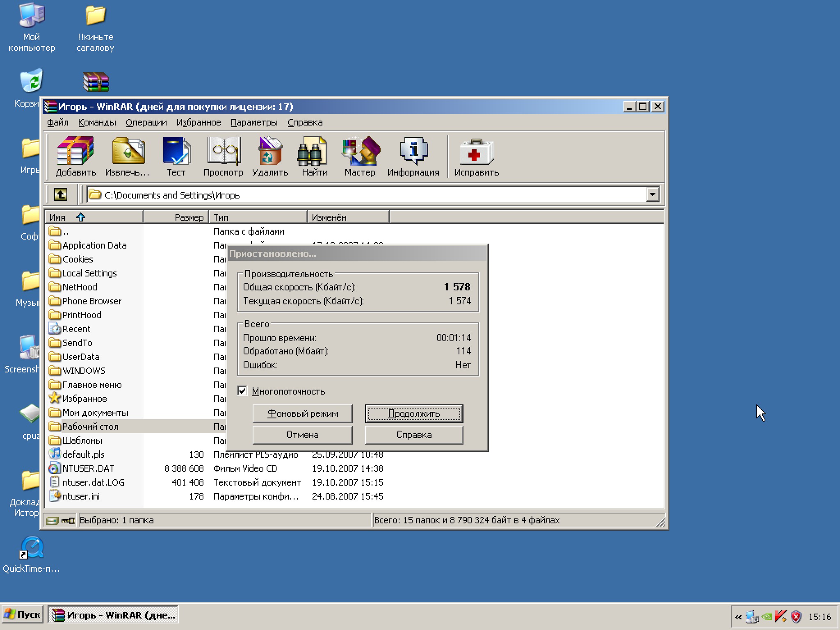The image size is (840, 630).
Task: Click the red shield security tray icon
Action: [x=796, y=616]
